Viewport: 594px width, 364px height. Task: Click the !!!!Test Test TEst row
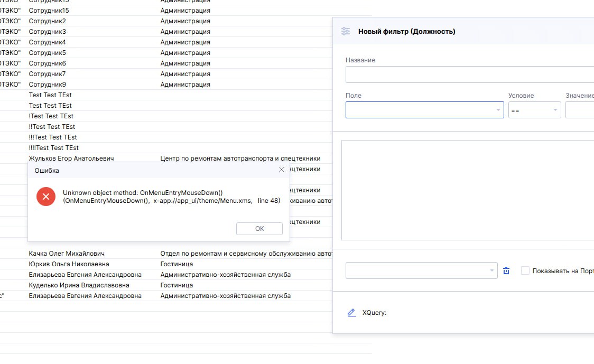pyautogui.click(x=54, y=148)
